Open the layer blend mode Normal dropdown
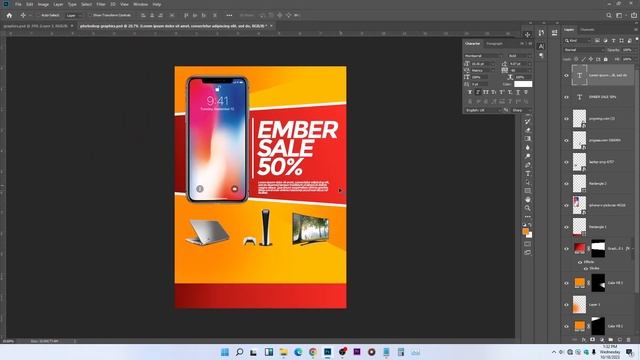The image size is (640, 360). [x=584, y=50]
